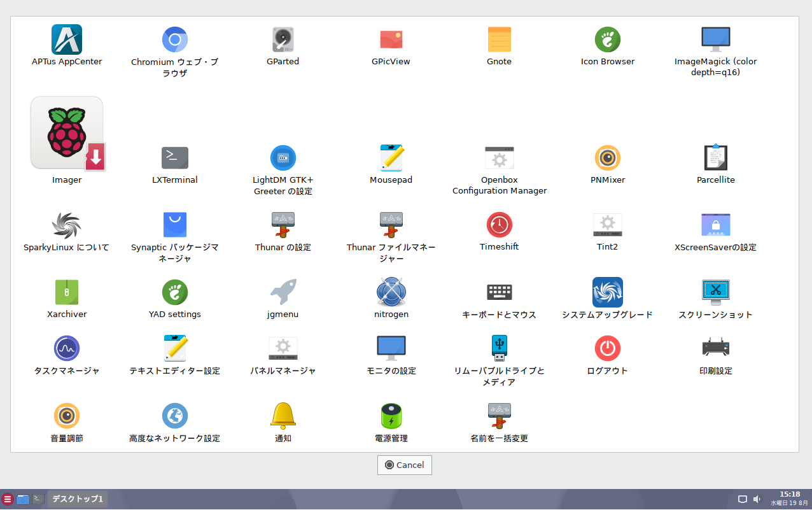Image resolution: width=812 pixels, height=510 pixels.
Task: Launch terminal from taskbar
Action: (38, 499)
